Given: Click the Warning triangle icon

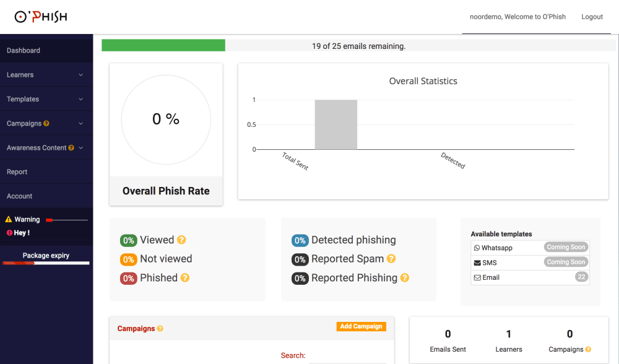Looking at the screenshot, I should [x=9, y=220].
